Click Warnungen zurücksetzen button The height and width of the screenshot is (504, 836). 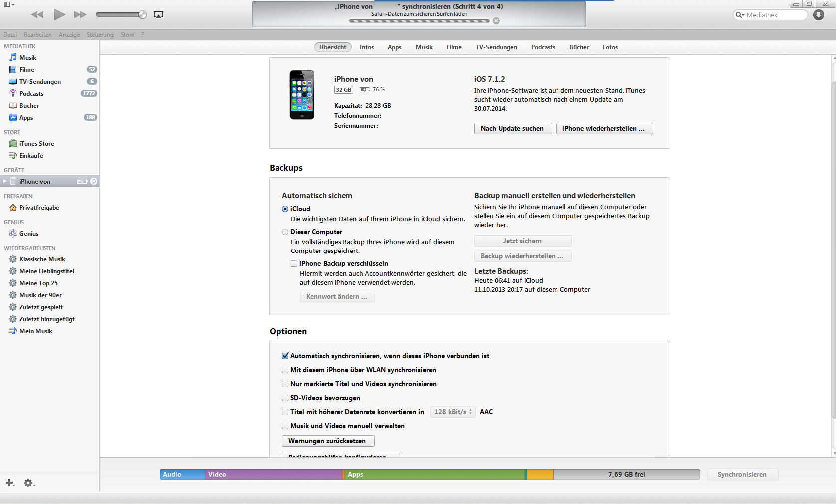328,441
